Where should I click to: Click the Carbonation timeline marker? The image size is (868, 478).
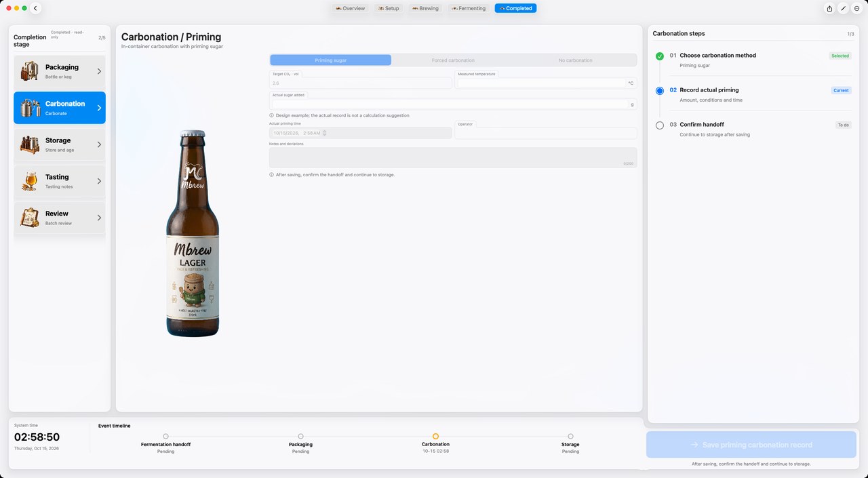pyautogui.click(x=435, y=437)
